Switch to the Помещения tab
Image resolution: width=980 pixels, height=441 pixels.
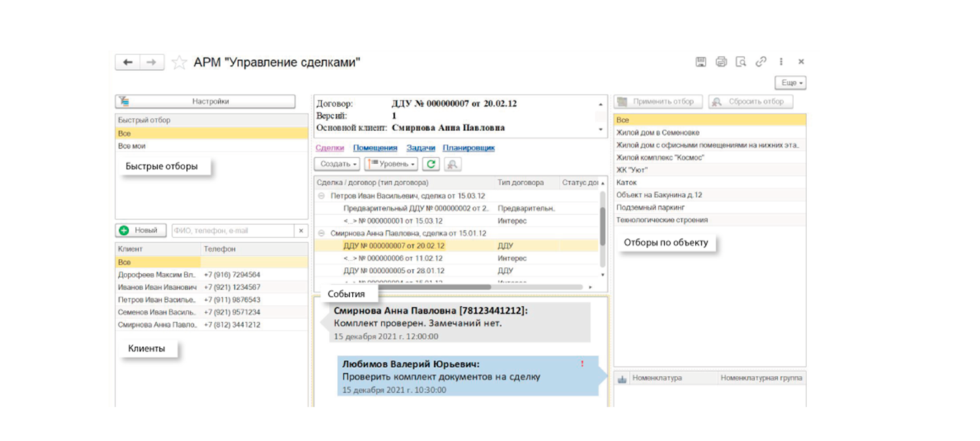coord(375,148)
